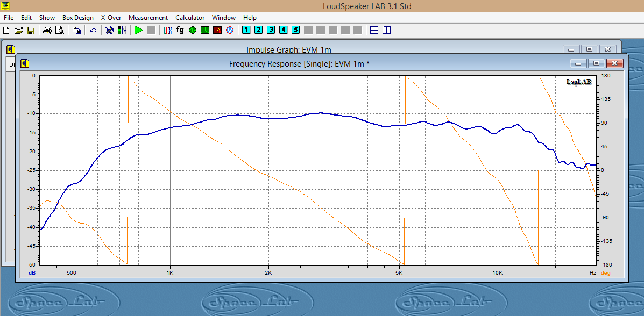Minimize the Impulse Graph window
This screenshot has height=316, width=644.
[571, 49]
